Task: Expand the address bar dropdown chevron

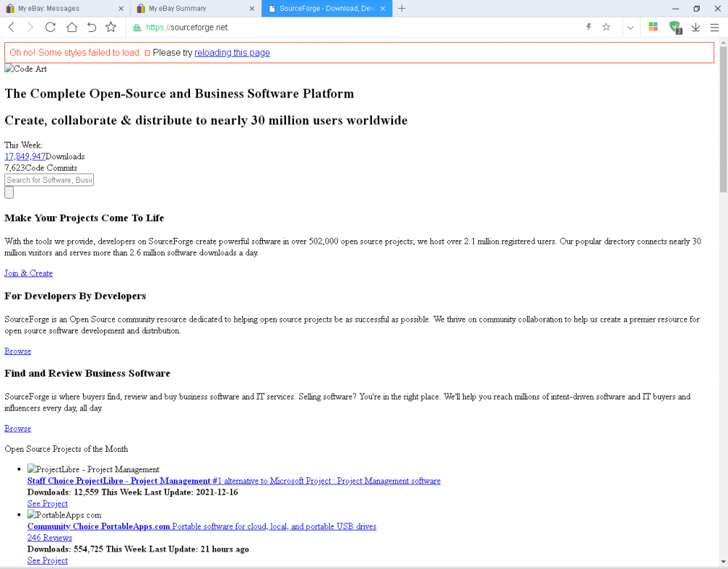Action: (x=630, y=27)
